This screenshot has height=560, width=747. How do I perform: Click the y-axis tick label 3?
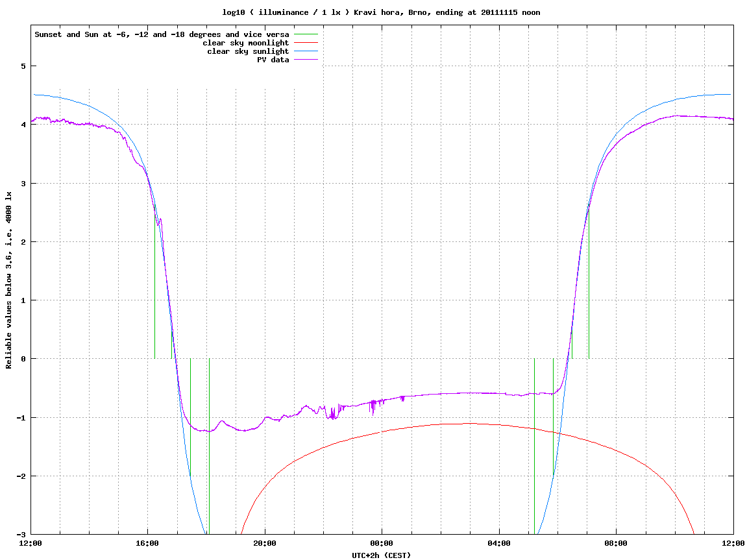click(23, 184)
